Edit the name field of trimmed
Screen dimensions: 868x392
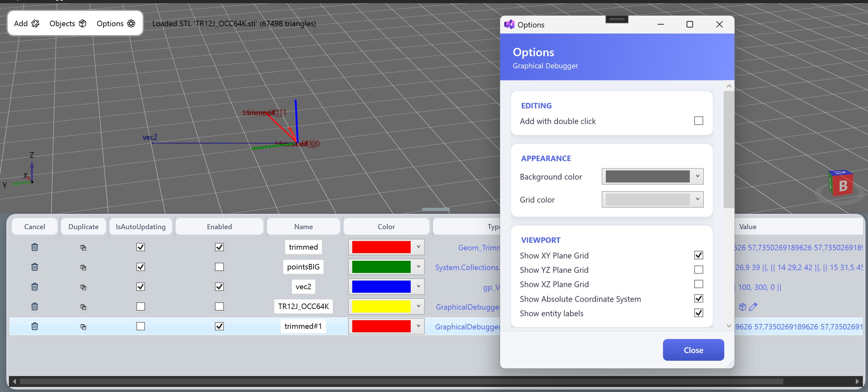point(303,247)
